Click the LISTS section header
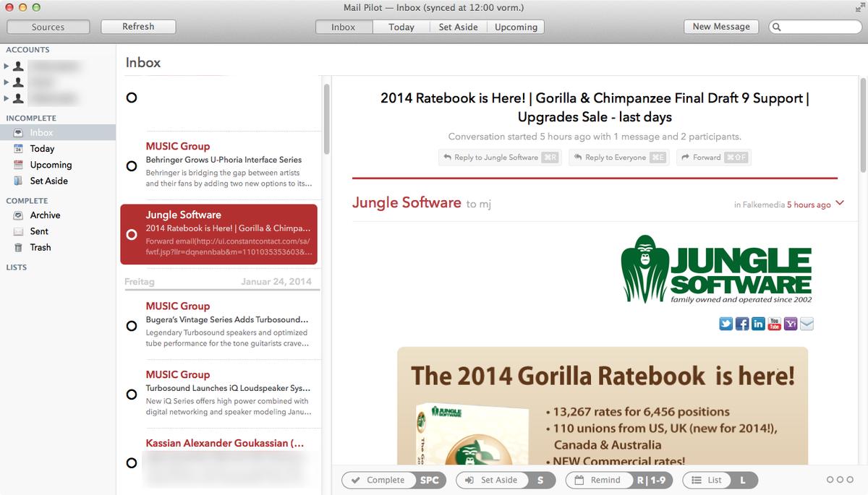Screen dimensions: 868x495 [17, 267]
